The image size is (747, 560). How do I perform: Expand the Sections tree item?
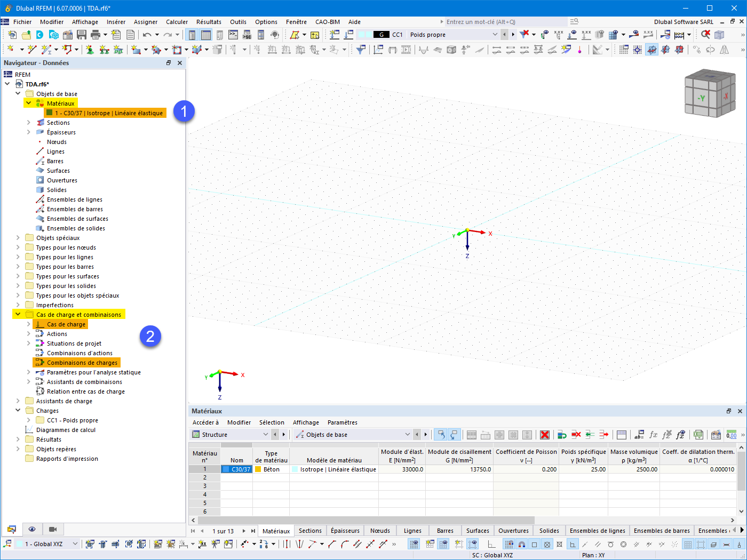pos(28,122)
